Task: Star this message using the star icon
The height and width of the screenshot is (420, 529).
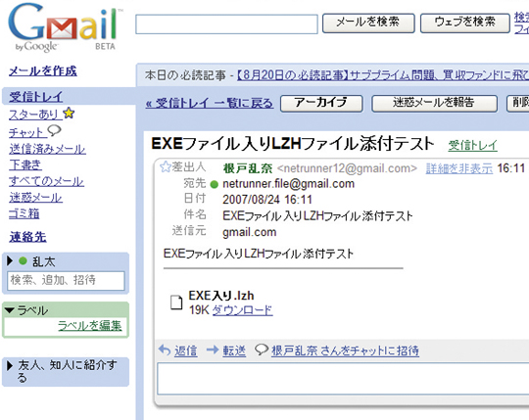Action: point(165,166)
